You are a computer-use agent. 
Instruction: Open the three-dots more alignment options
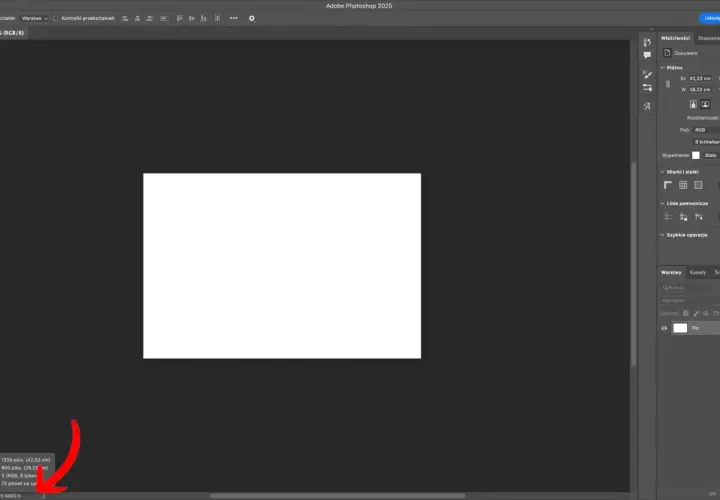click(234, 18)
